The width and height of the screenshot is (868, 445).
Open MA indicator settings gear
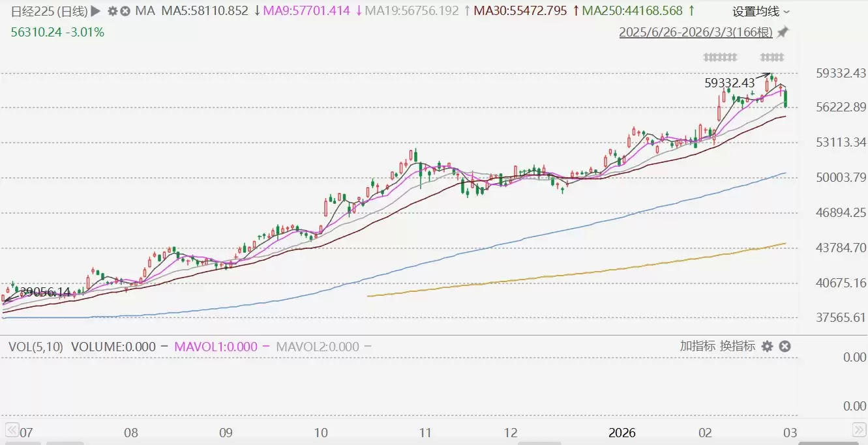[x=113, y=11]
